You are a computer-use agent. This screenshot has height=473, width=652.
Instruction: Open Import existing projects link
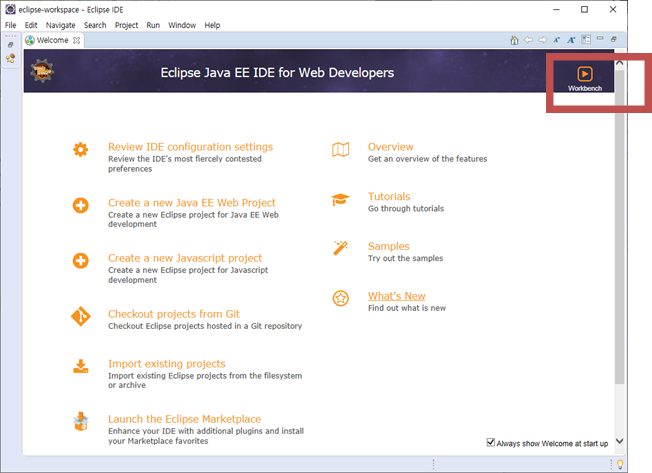pos(167,364)
